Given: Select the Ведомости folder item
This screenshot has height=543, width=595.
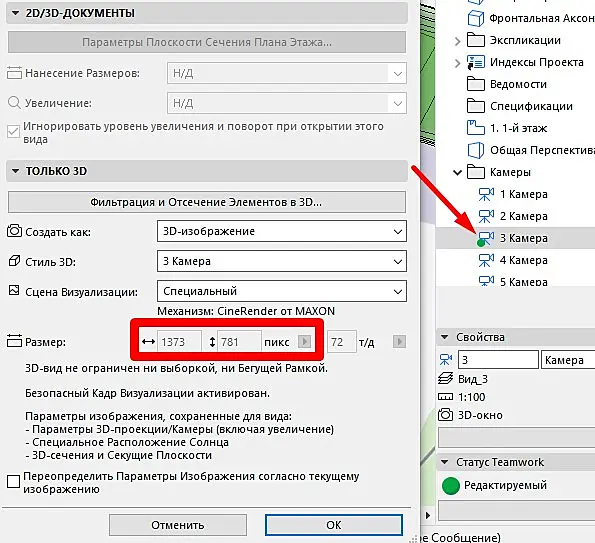Looking at the screenshot, I should coord(507,84).
